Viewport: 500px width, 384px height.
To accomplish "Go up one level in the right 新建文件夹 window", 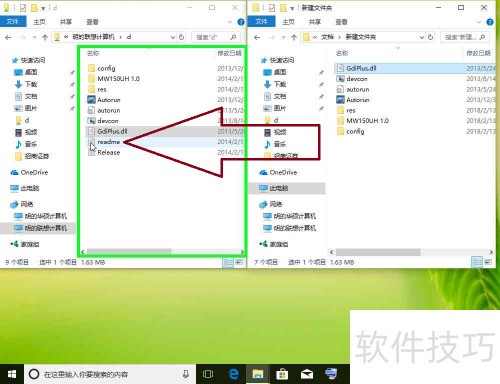I will tap(294, 37).
